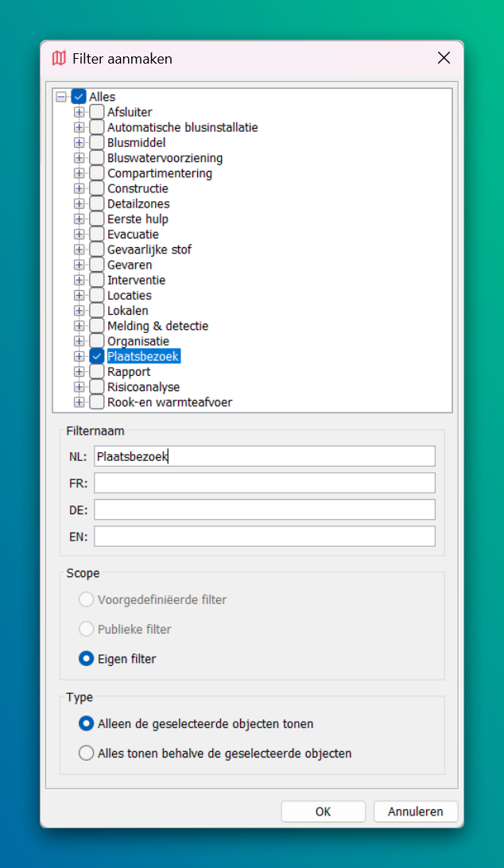Select the Compartimentering tree label

pyautogui.click(x=160, y=173)
